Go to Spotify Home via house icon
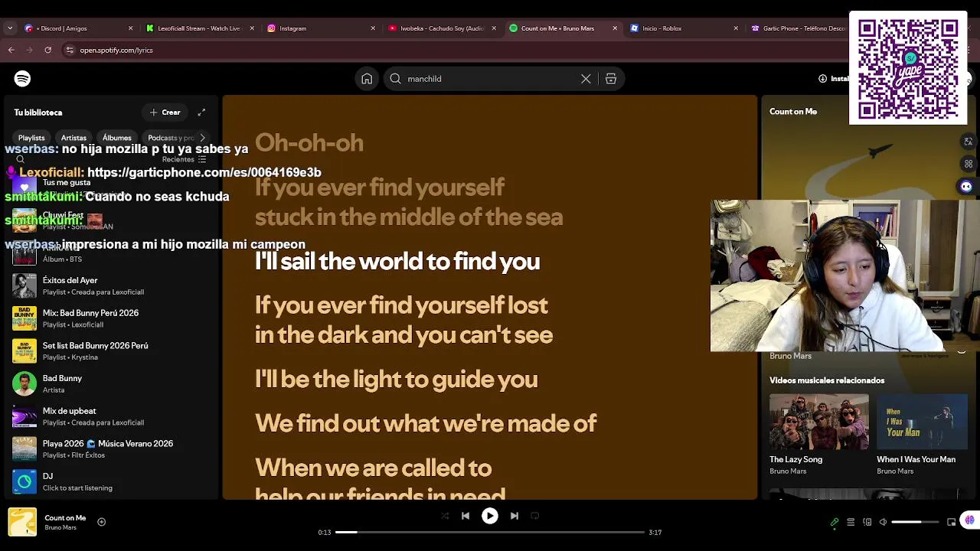This screenshot has width=980, height=551. tap(367, 78)
